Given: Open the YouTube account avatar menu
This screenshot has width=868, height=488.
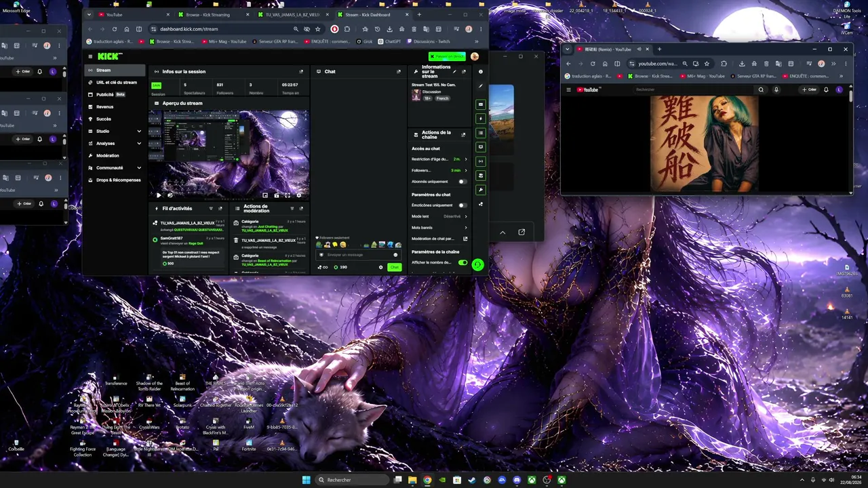Looking at the screenshot, I should (840, 89).
